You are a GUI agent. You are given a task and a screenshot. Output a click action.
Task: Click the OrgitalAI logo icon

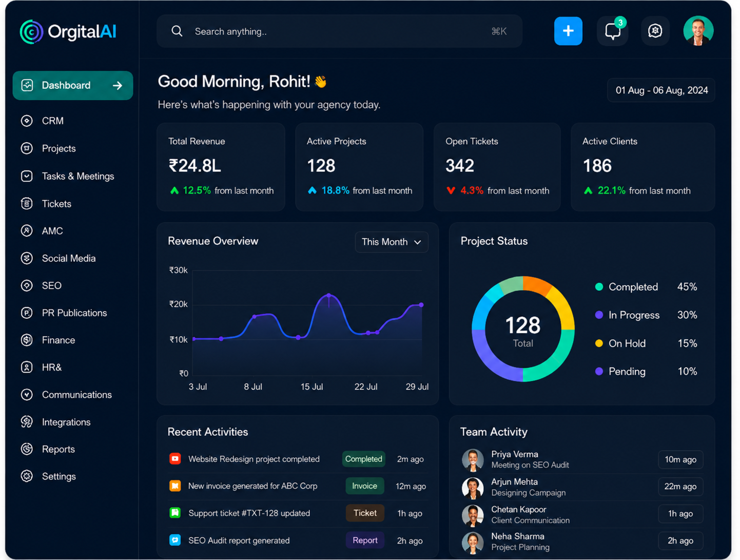[x=31, y=32]
